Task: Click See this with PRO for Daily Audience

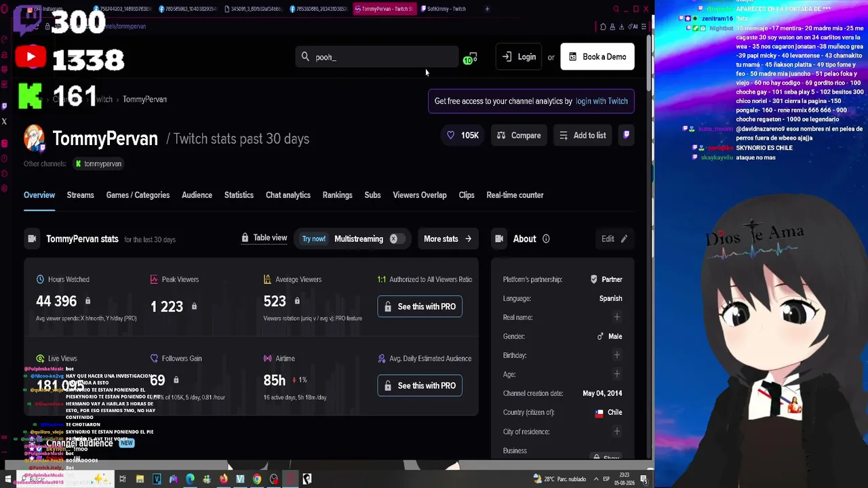Action: 420,386
